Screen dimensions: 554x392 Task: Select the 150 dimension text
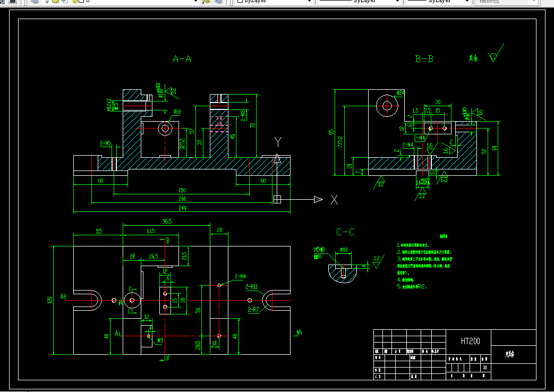click(x=182, y=190)
